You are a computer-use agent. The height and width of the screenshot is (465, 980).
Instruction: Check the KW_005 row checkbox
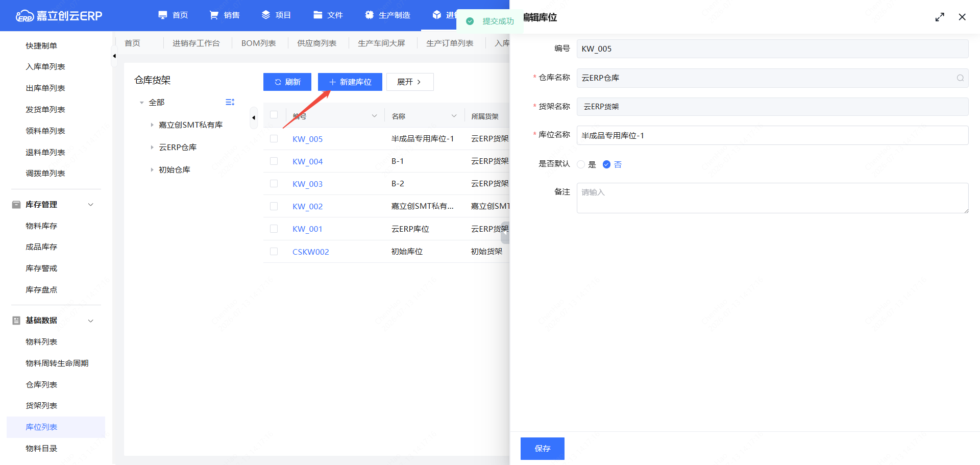pyautogui.click(x=274, y=139)
